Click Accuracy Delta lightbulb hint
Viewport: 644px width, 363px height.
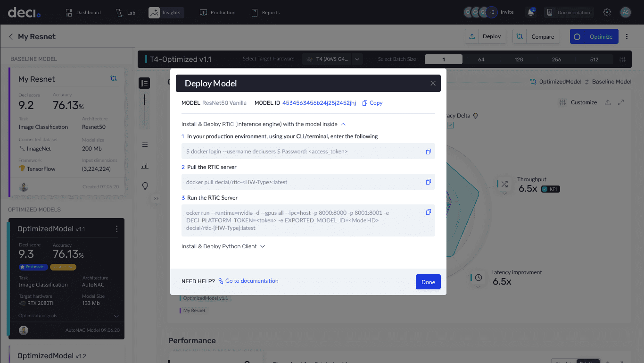point(476,116)
